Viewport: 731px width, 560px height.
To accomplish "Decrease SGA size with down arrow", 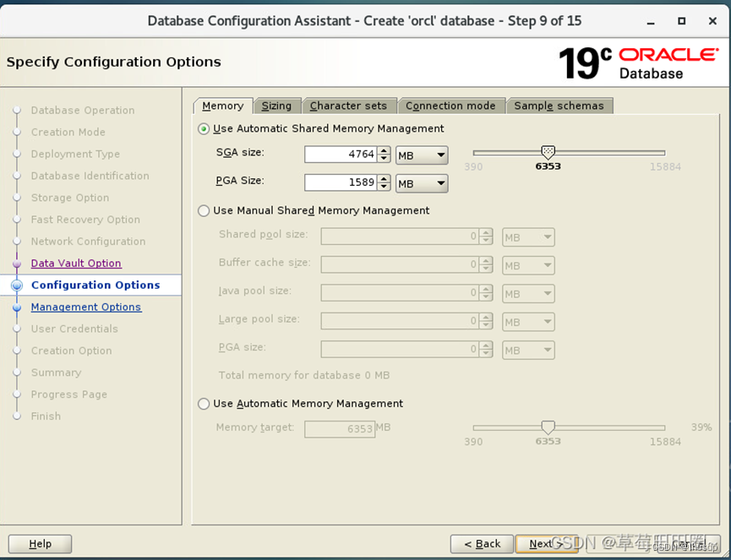I will pos(385,159).
